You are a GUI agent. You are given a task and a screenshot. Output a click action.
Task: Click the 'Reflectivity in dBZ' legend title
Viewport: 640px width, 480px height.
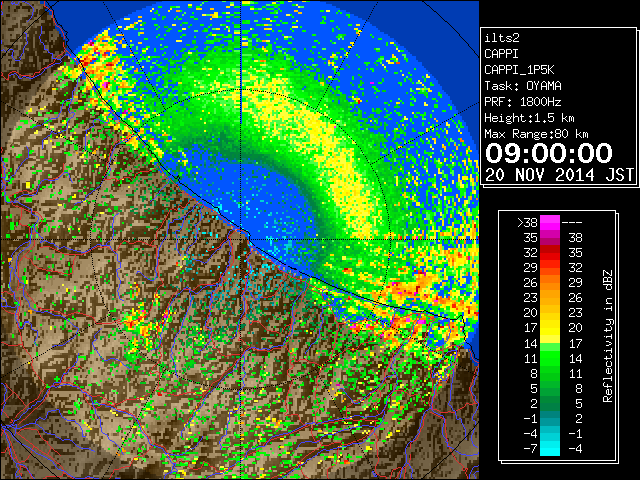pos(608,336)
